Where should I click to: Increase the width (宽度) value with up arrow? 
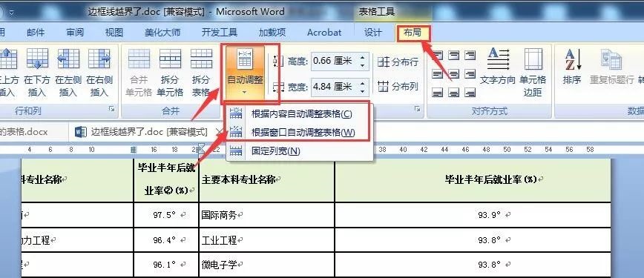coord(362,83)
